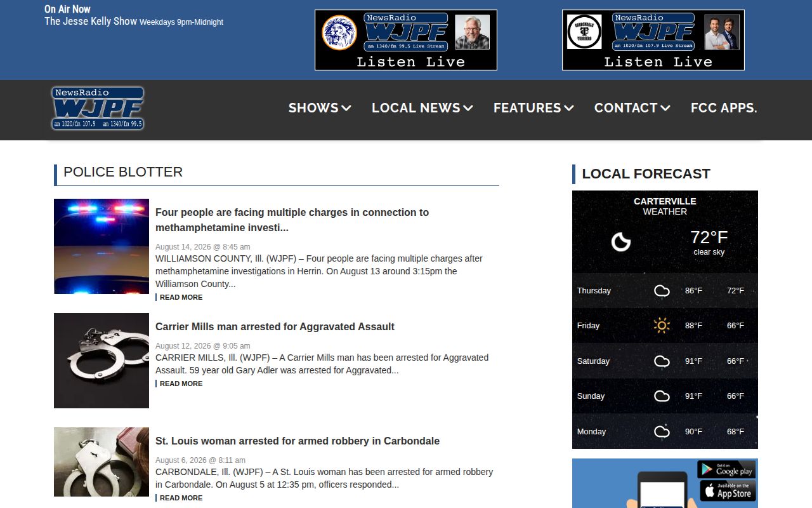The width and height of the screenshot is (812, 508).
Task: Click the crescent moon current weather icon
Action: click(620, 242)
